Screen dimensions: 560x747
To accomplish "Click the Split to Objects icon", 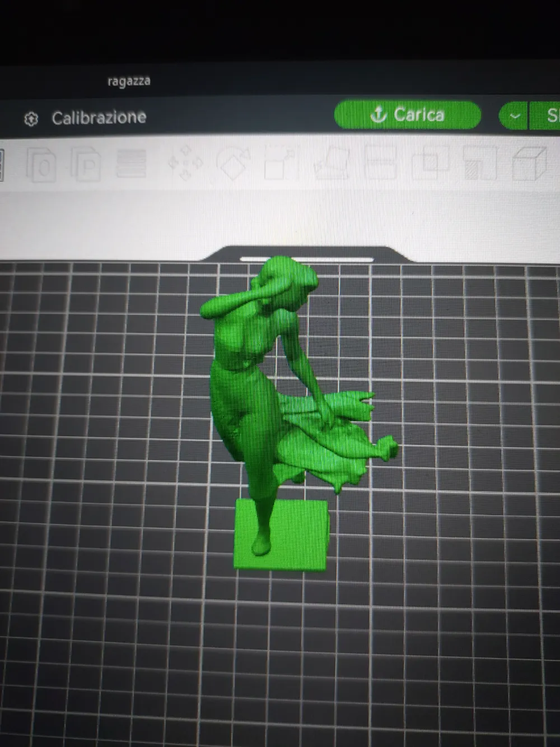I will 41,165.
